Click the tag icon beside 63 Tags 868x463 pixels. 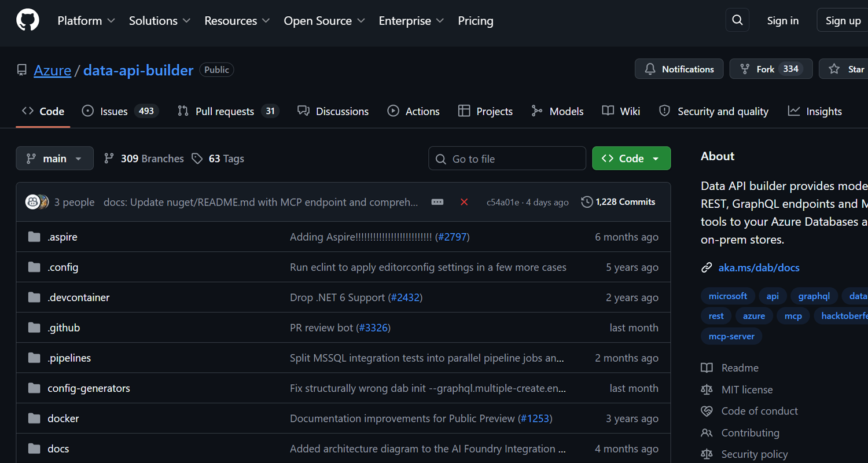197,159
